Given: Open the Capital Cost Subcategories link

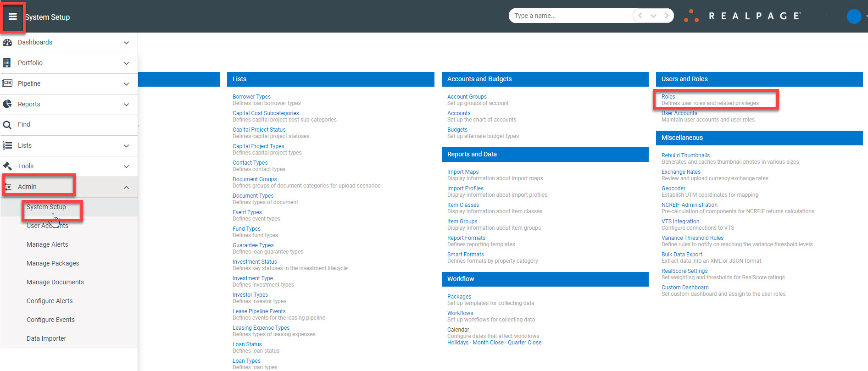Looking at the screenshot, I should coord(266,113).
